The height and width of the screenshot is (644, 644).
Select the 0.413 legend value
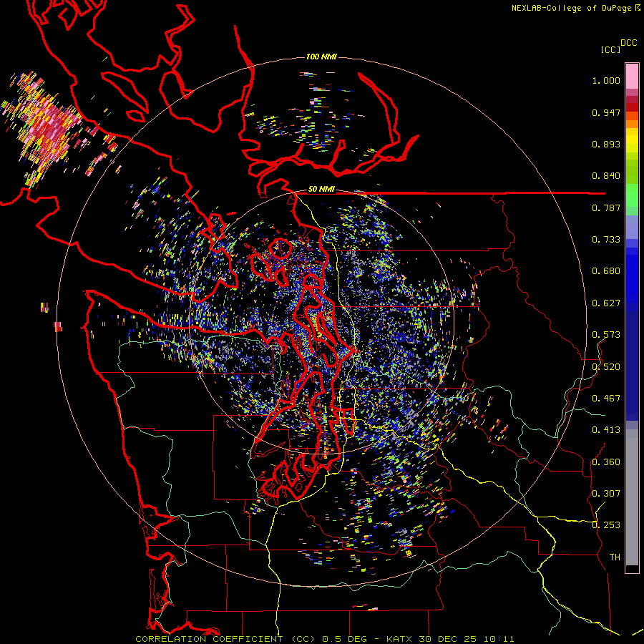click(x=606, y=430)
